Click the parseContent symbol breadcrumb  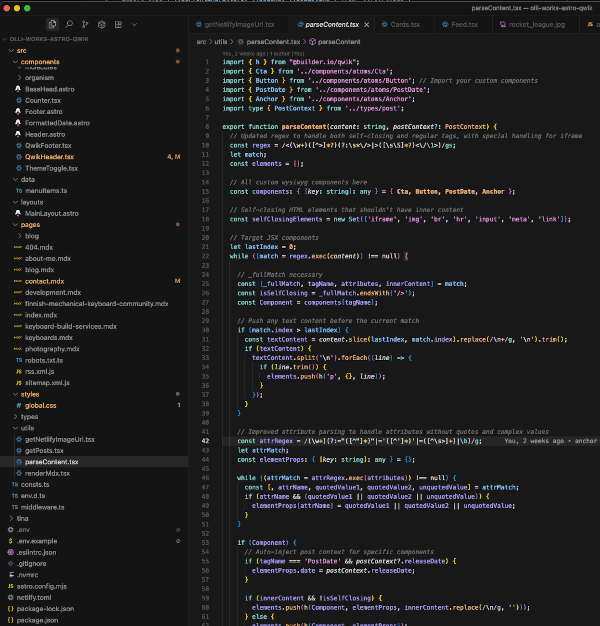(339, 42)
